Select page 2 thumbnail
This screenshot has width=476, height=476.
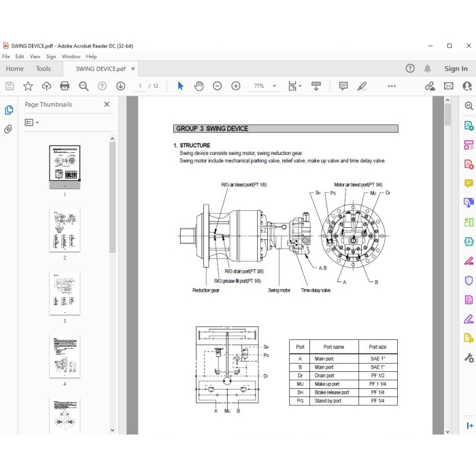[65, 230]
